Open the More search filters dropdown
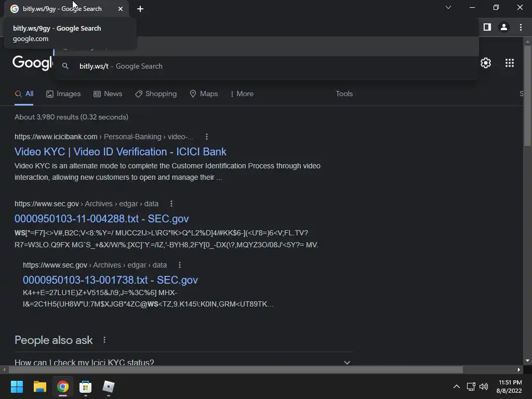This screenshot has width=532, height=399. [242, 94]
